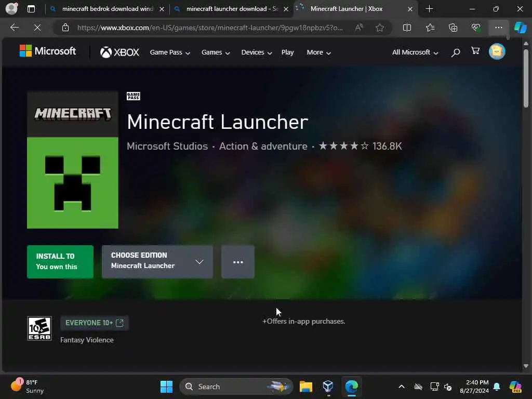Open the Copilot sidebar icon
The image size is (532, 399).
[x=520, y=28]
